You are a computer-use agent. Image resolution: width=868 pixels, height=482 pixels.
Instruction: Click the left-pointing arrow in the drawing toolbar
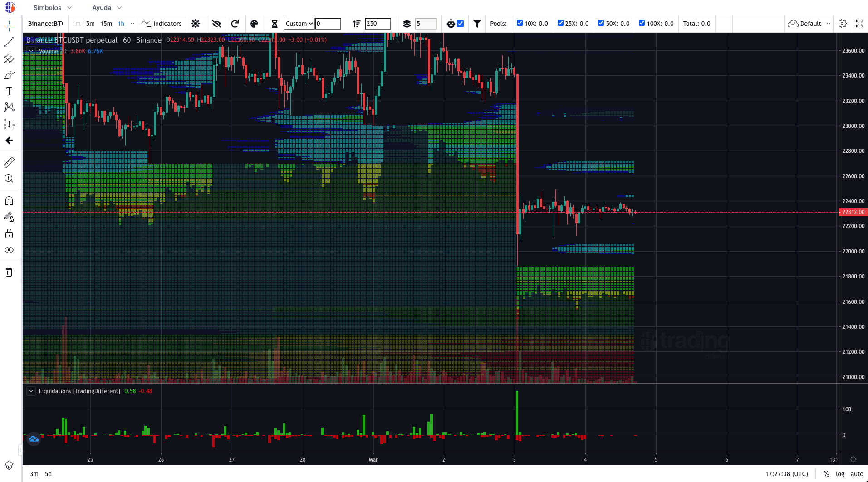[9, 141]
